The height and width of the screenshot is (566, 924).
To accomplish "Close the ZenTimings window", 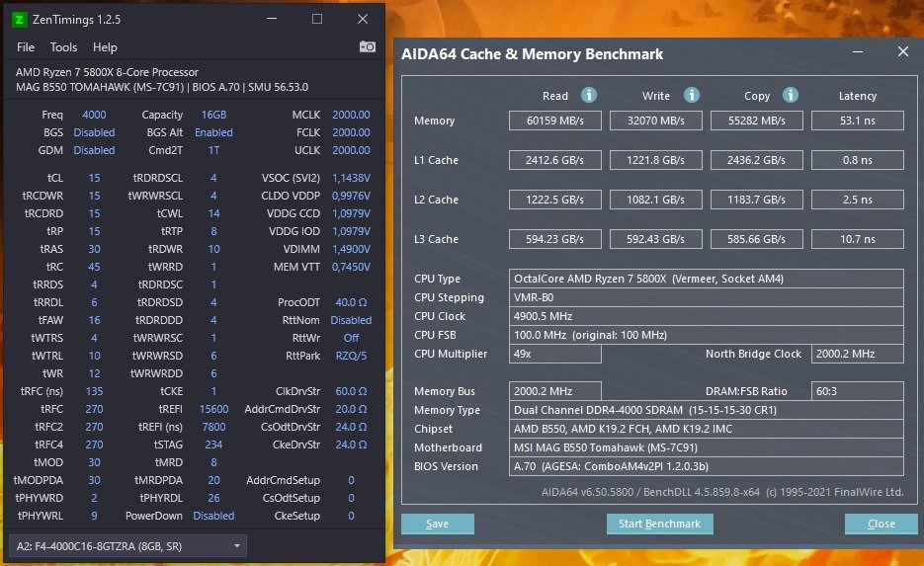I will (x=363, y=19).
